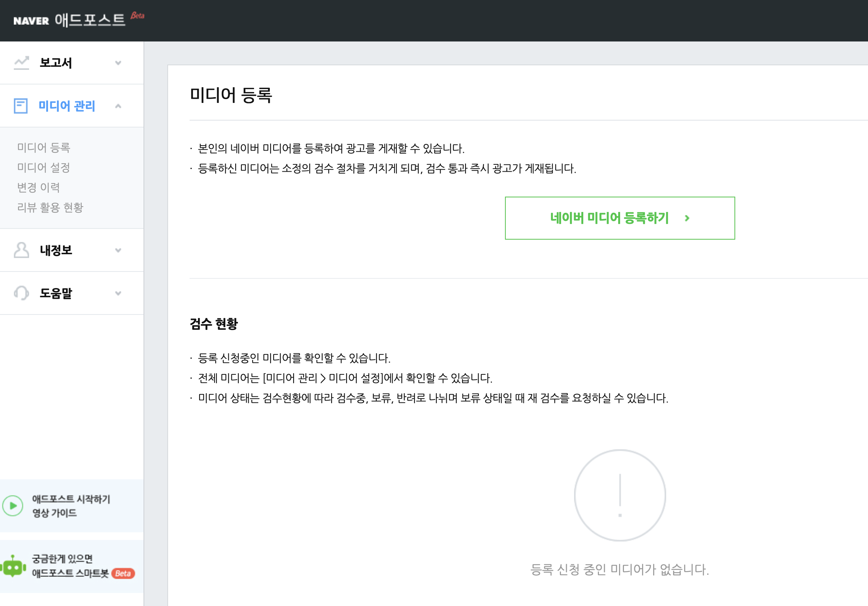Expand the 보고서 menu chevron

click(x=118, y=63)
